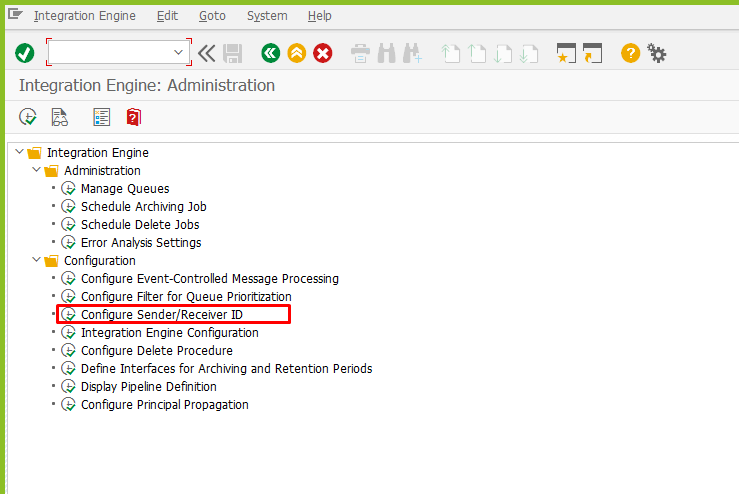The image size is (739, 494).
Task: Select the Integration Engine root folder
Action: pos(98,153)
